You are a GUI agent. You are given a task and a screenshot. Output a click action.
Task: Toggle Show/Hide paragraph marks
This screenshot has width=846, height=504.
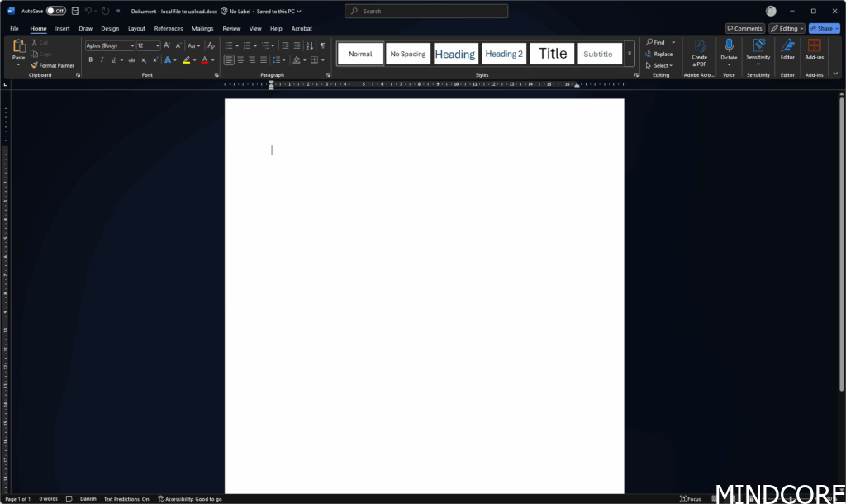pyautogui.click(x=322, y=45)
